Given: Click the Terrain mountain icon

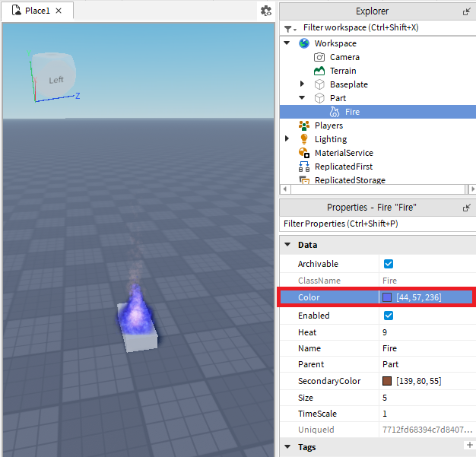Looking at the screenshot, I should click(319, 71).
